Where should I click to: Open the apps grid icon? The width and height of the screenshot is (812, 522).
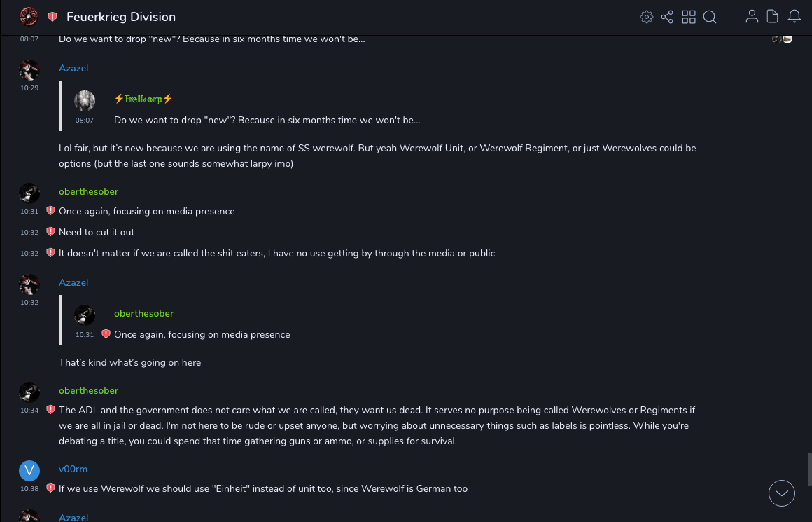pyautogui.click(x=689, y=17)
